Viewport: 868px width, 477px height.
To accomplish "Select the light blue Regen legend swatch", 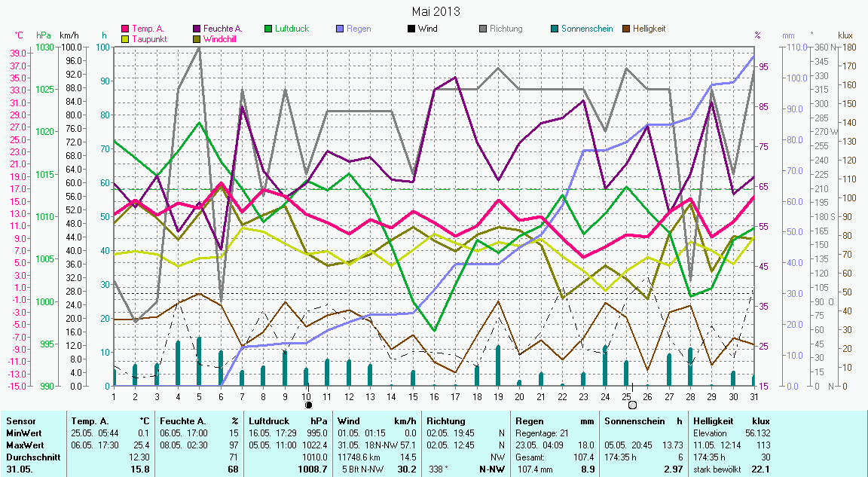I will click(340, 29).
